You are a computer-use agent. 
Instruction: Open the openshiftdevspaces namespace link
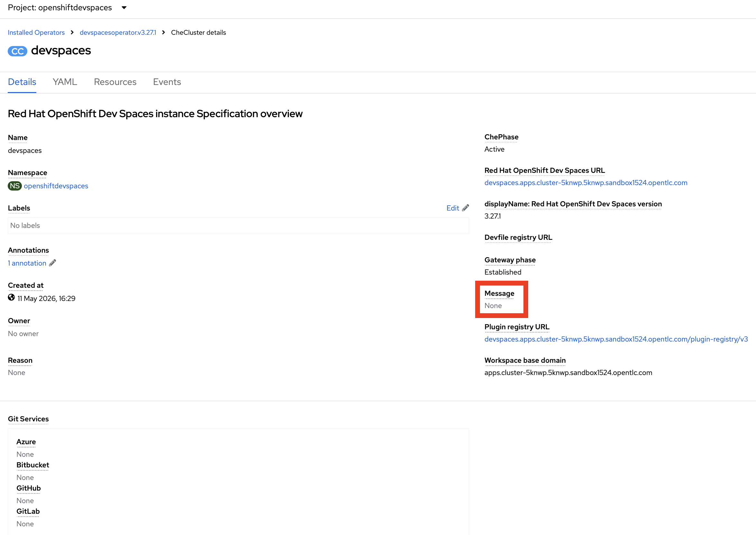tap(56, 186)
